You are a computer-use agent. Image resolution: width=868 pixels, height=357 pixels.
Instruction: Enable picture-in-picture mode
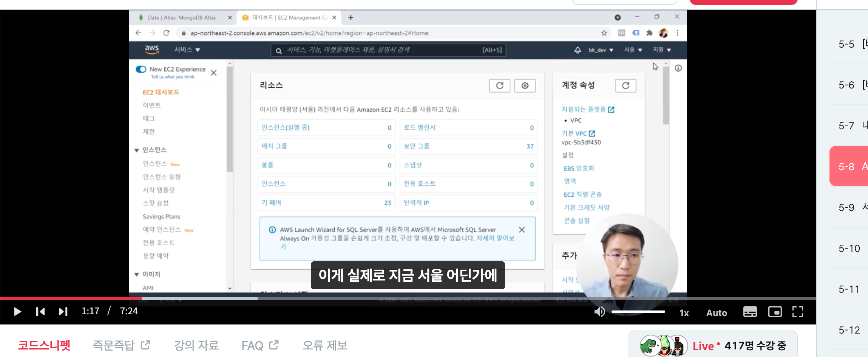775,312
